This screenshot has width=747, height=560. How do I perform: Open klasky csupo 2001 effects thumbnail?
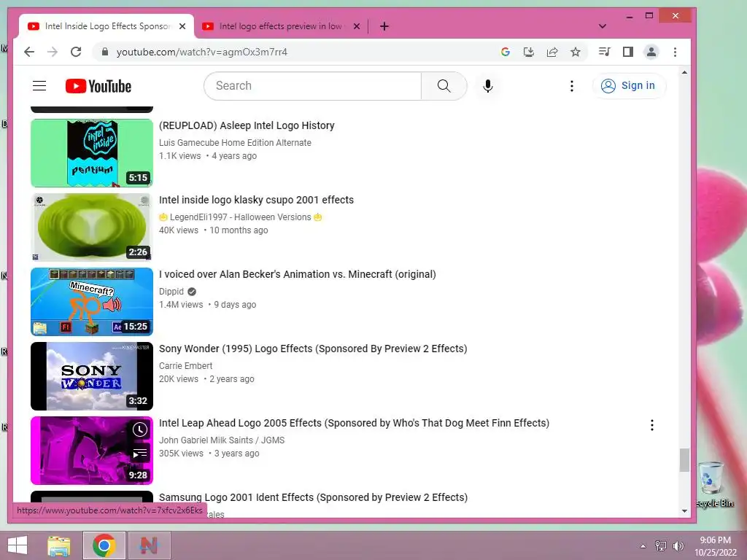click(x=92, y=227)
